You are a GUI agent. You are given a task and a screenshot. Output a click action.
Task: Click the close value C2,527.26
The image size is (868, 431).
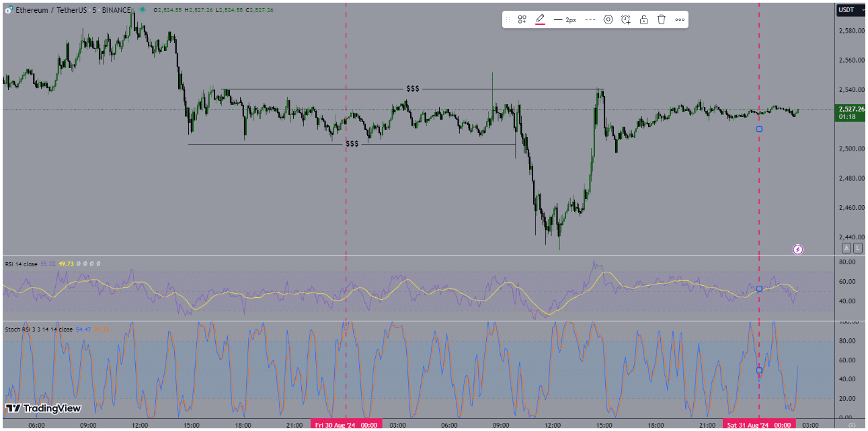pyautogui.click(x=260, y=10)
